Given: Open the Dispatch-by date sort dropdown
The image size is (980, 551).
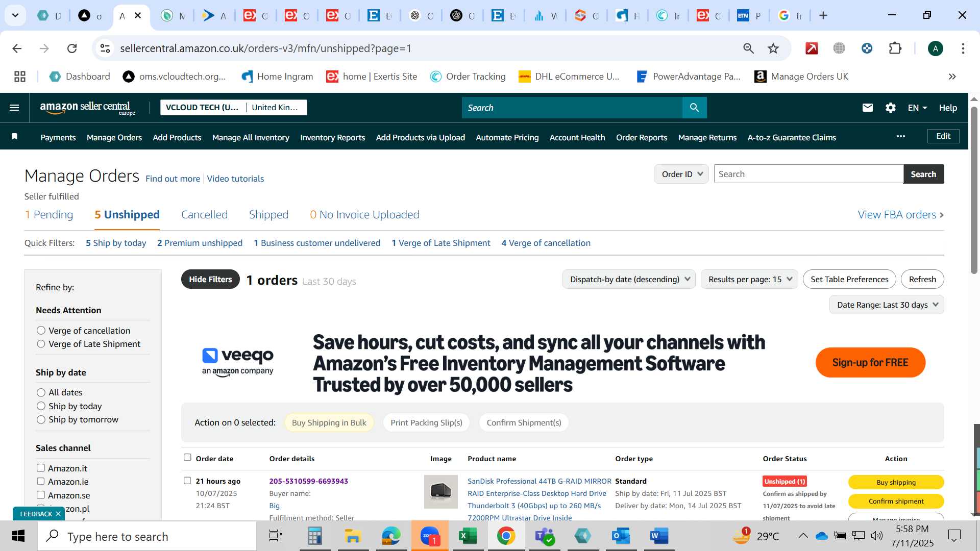Looking at the screenshot, I should [629, 279].
